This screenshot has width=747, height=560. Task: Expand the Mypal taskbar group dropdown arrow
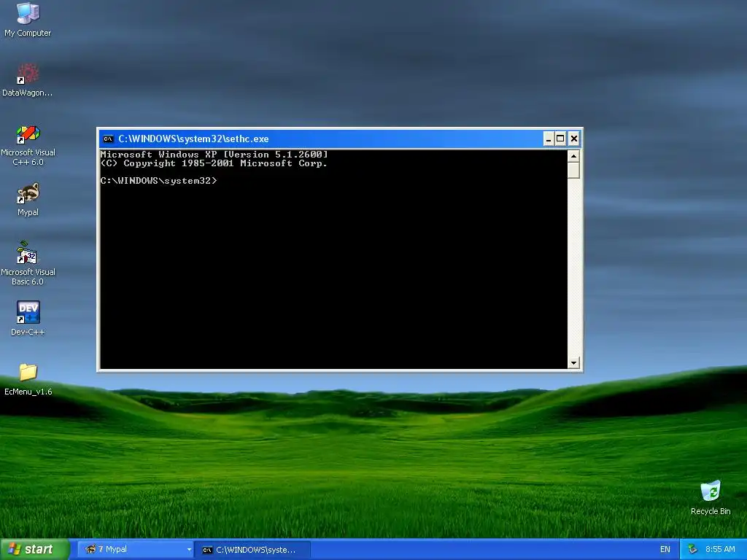click(x=189, y=550)
